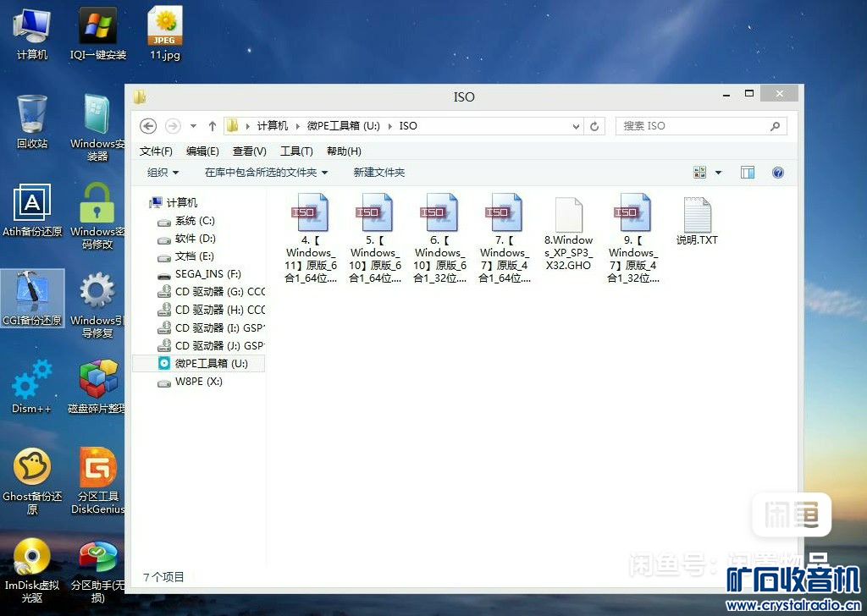Open the 工具(T) menu

[x=296, y=151]
